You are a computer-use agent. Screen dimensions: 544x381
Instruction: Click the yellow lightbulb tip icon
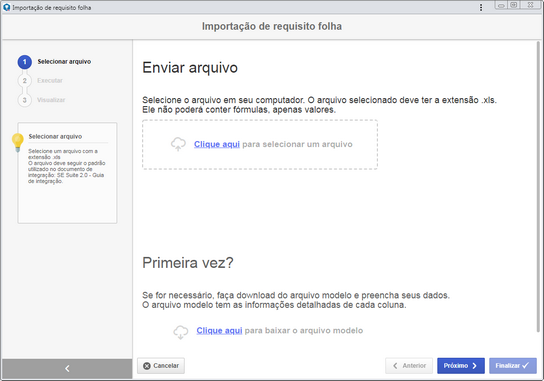point(17,142)
